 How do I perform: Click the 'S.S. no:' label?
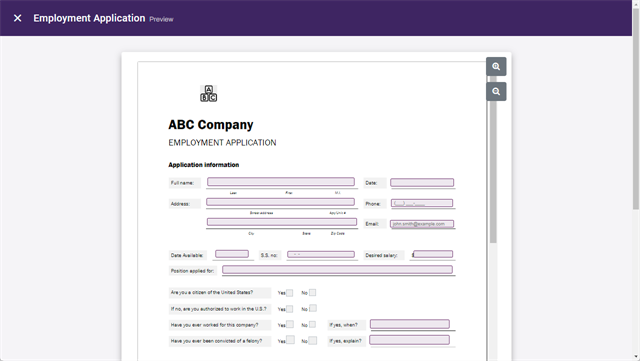269,255
